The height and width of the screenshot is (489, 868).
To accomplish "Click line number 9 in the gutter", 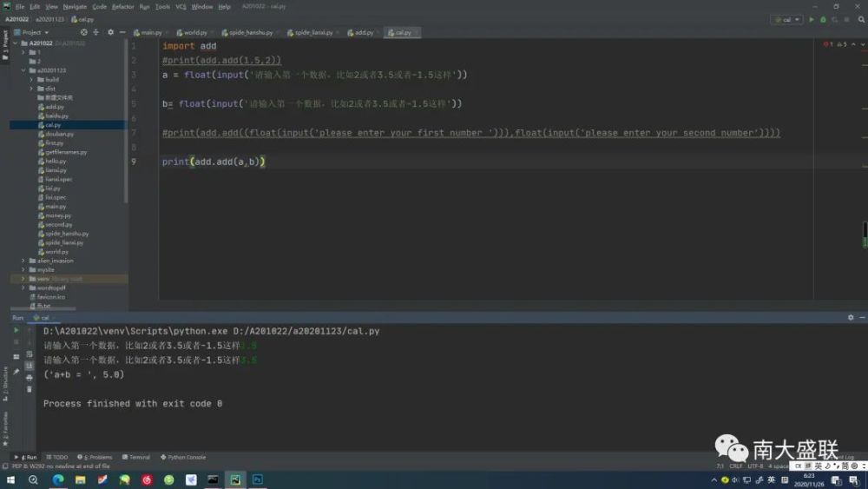I will (x=134, y=162).
